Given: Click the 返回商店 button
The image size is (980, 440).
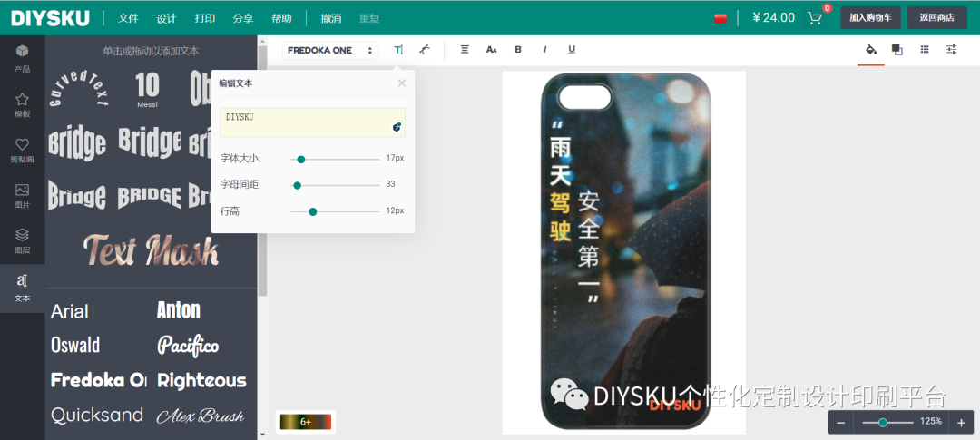Looking at the screenshot, I should (x=936, y=17).
